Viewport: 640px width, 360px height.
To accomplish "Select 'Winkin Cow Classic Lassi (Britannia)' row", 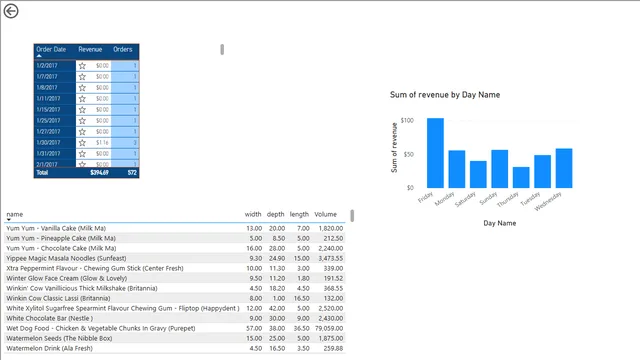I will click(175, 298).
